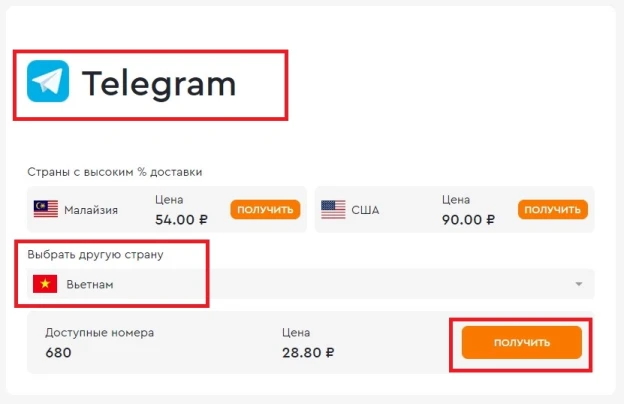Select the Вьетнам country name text

[x=90, y=285]
